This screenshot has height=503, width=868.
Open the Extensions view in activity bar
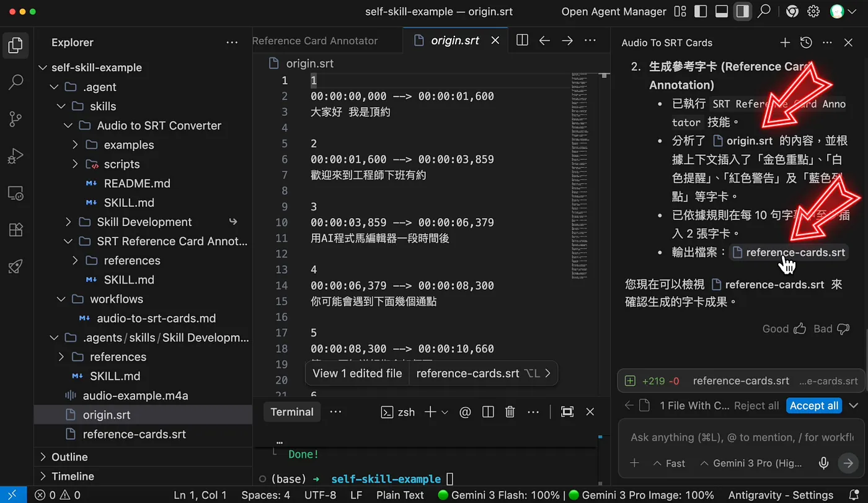click(x=16, y=230)
